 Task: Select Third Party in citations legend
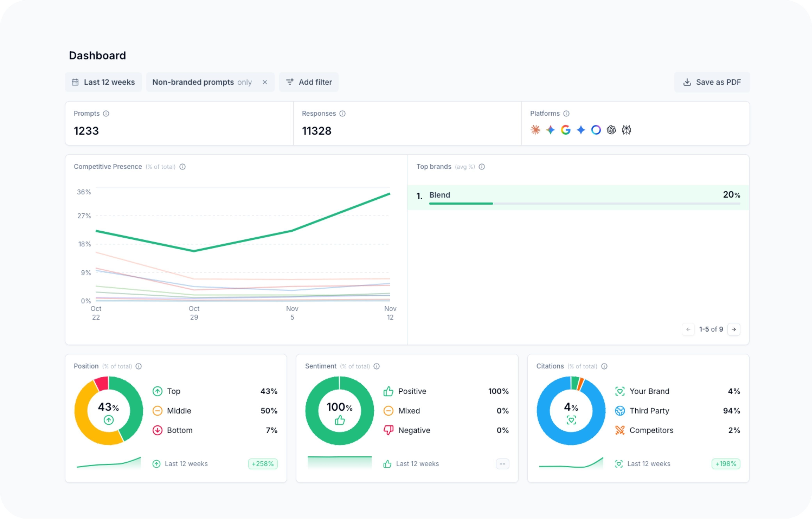point(649,411)
